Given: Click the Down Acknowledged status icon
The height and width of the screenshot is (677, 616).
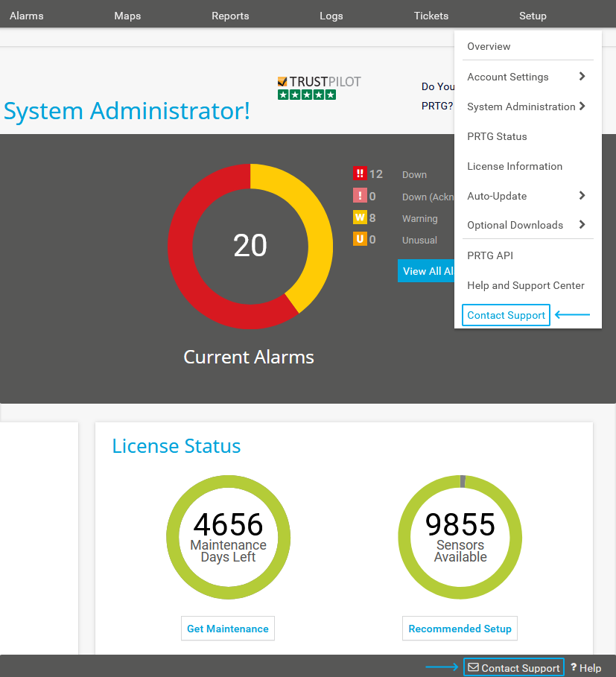Looking at the screenshot, I should [x=360, y=196].
